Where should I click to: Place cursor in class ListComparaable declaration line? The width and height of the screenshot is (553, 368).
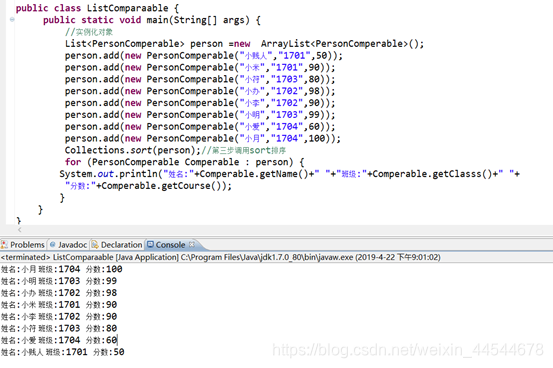(x=97, y=8)
